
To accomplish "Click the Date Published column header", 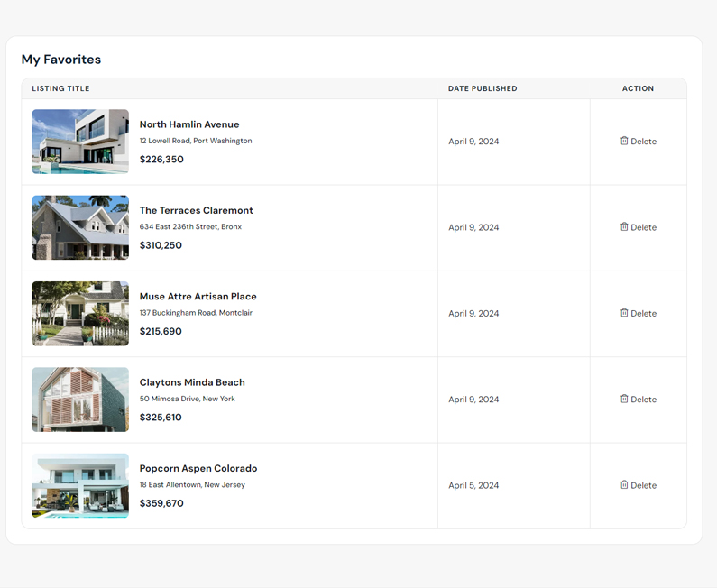I will pyautogui.click(x=483, y=88).
